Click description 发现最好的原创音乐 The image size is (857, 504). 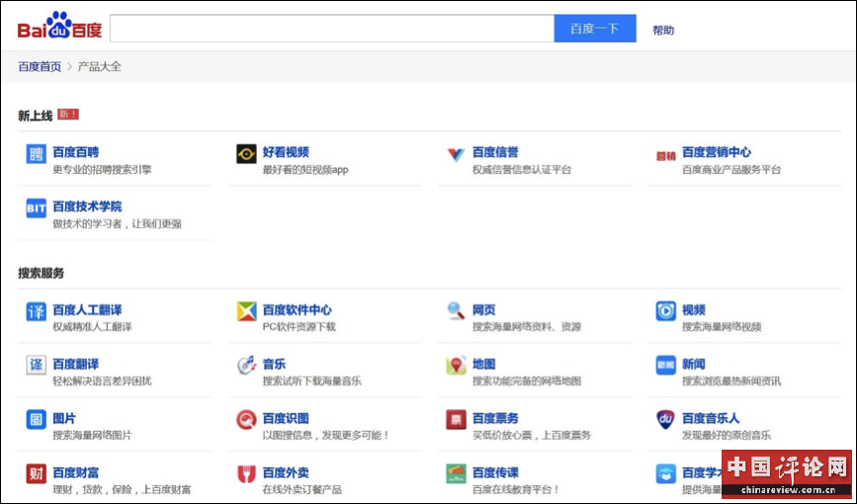[727, 435]
